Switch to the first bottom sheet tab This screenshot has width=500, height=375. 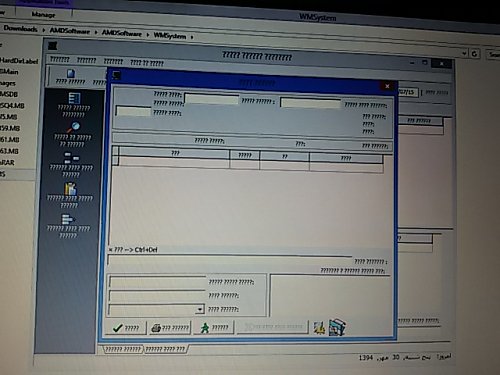tap(123, 349)
